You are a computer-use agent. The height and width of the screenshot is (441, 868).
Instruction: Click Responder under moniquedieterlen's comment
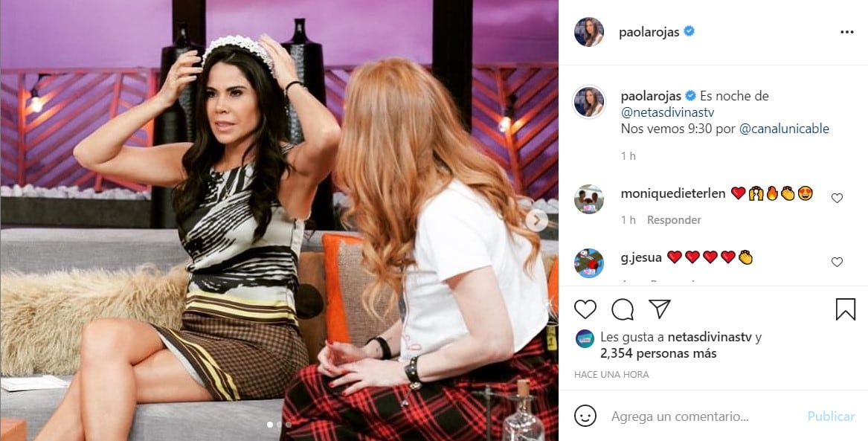tap(674, 219)
